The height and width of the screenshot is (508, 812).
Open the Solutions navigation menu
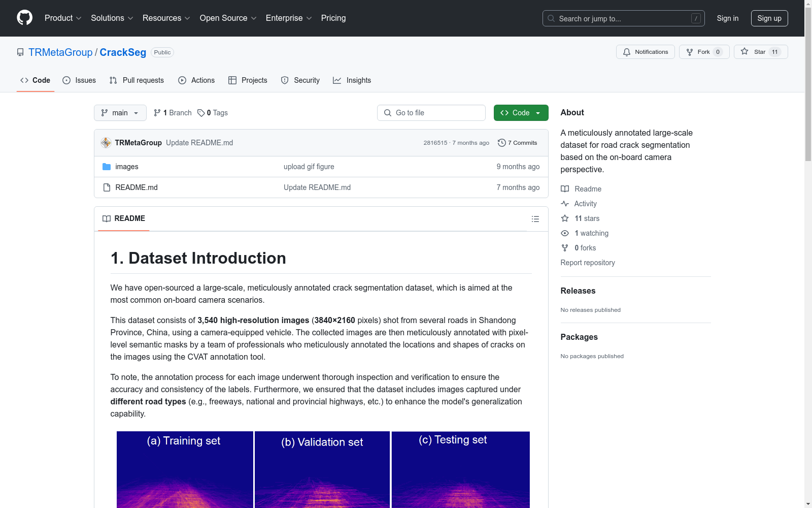[112, 18]
